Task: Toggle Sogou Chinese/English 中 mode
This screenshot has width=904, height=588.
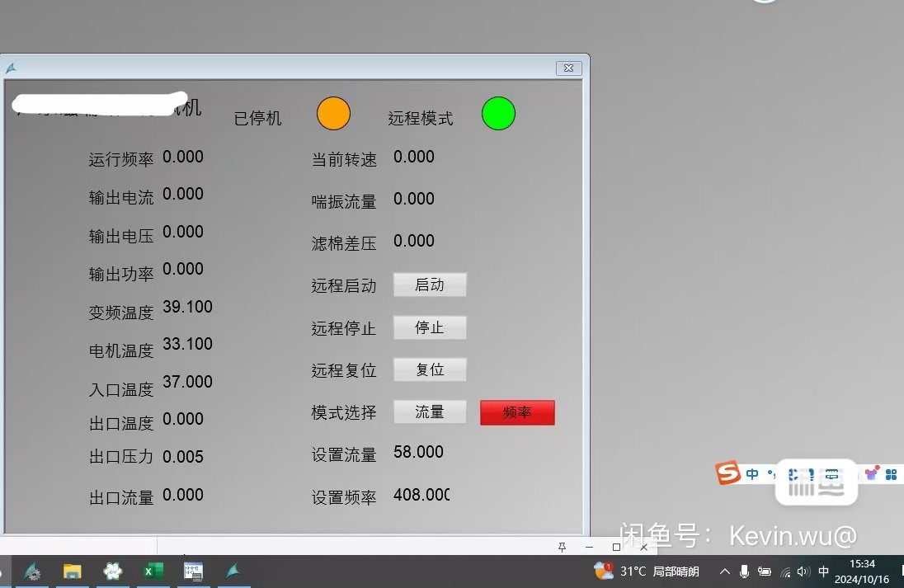Action: [x=752, y=474]
